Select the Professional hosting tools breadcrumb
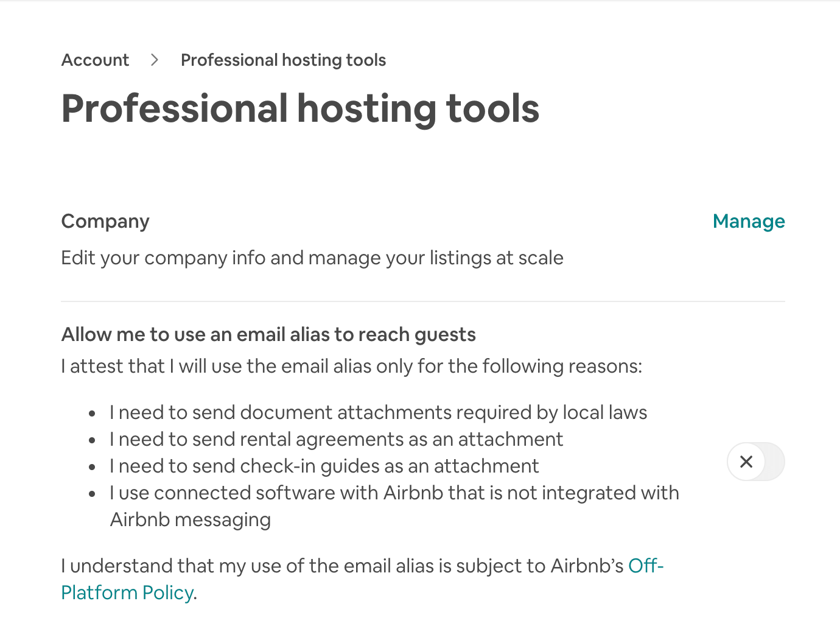This screenshot has height=626, width=840. [283, 60]
